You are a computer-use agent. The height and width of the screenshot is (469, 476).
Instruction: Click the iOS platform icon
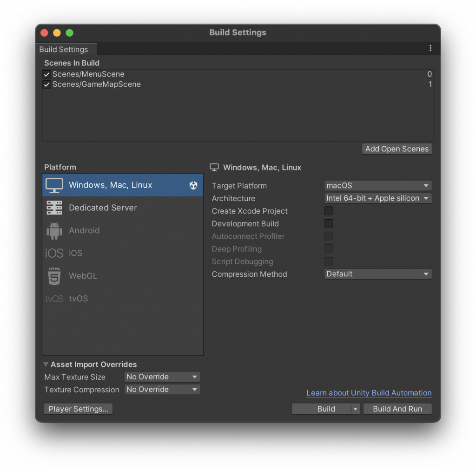pyautogui.click(x=54, y=253)
